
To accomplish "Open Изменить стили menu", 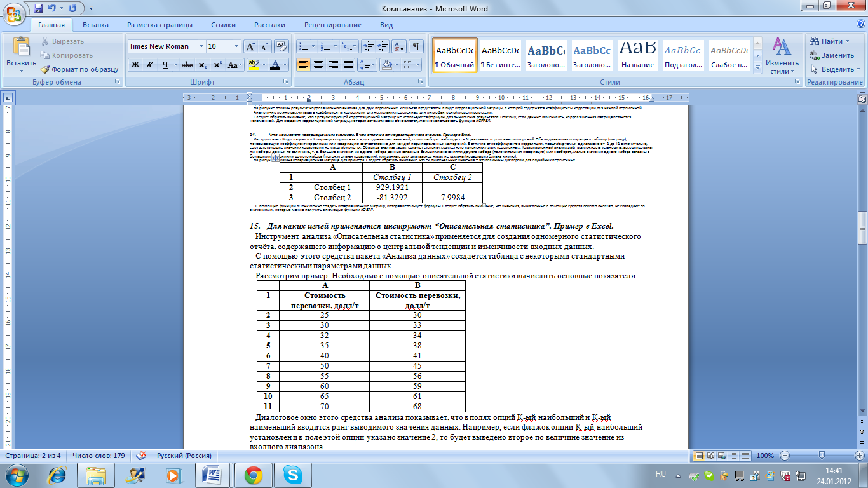I will [782, 55].
